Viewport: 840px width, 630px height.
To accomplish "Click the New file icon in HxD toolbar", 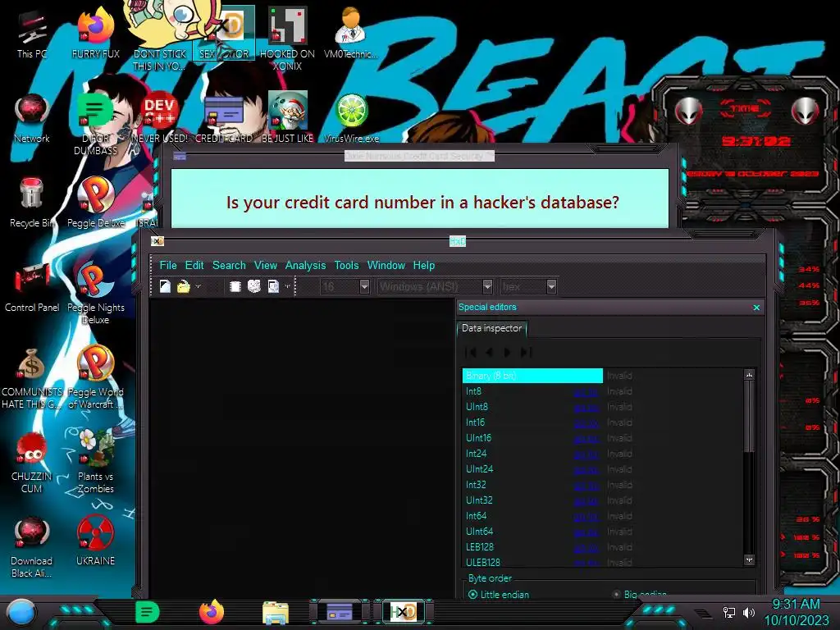I will click(165, 286).
